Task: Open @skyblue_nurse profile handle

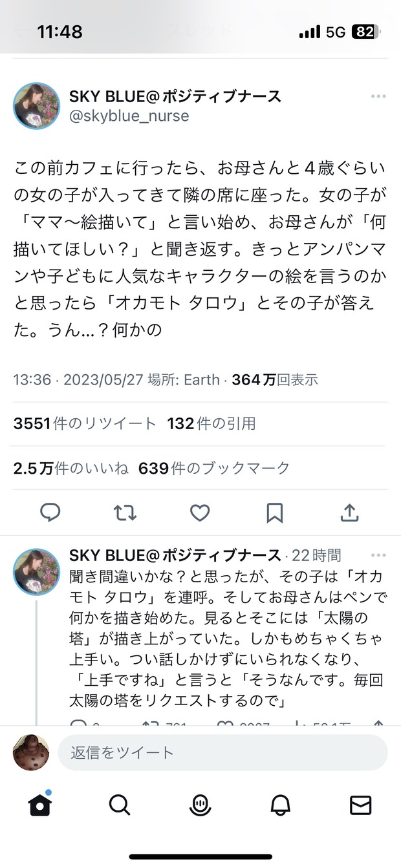Action: [129, 116]
